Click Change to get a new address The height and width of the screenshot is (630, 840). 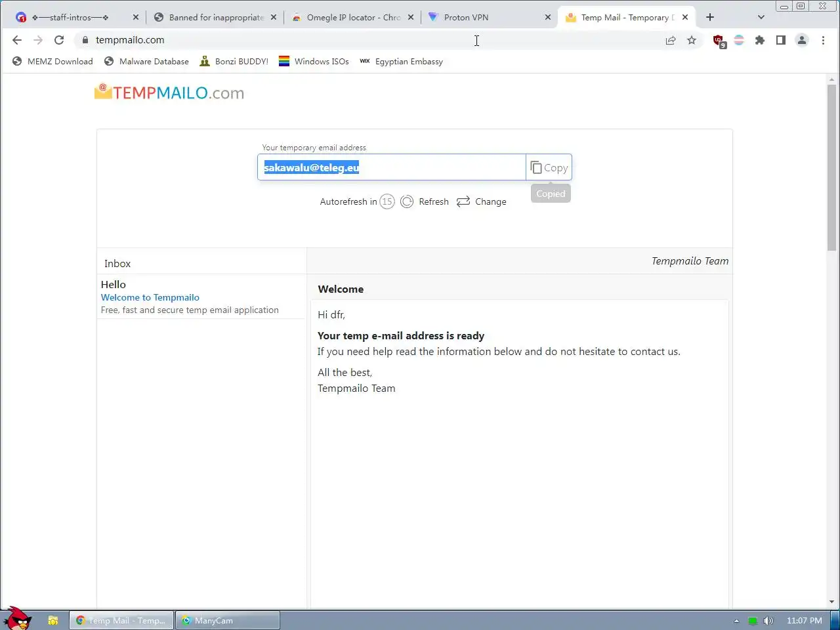(482, 201)
